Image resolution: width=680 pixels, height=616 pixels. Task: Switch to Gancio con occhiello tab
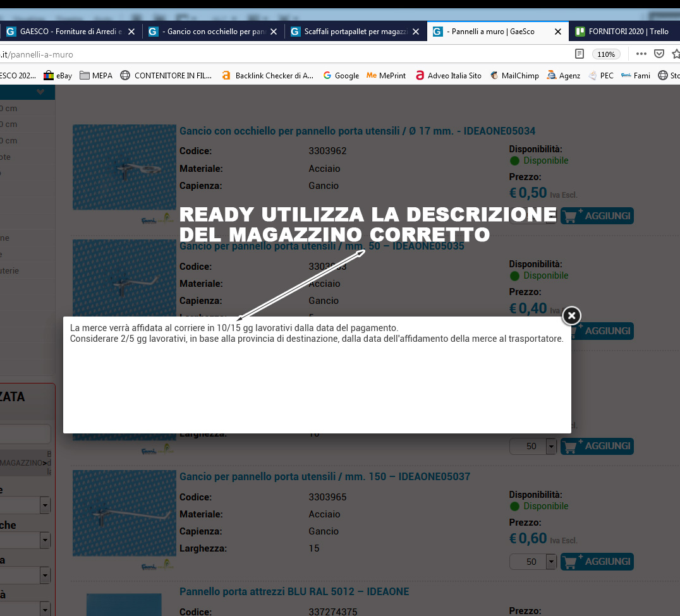[213, 32]
